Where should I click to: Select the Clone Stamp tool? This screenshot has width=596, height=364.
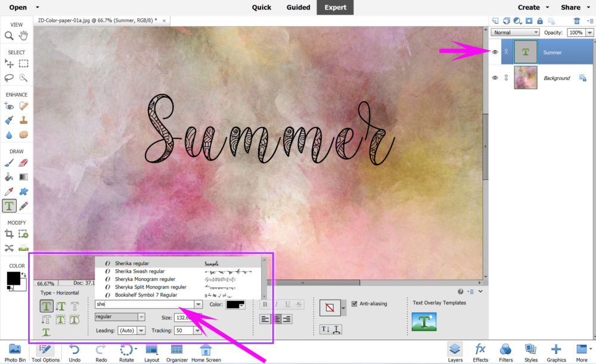pos(24,120)
